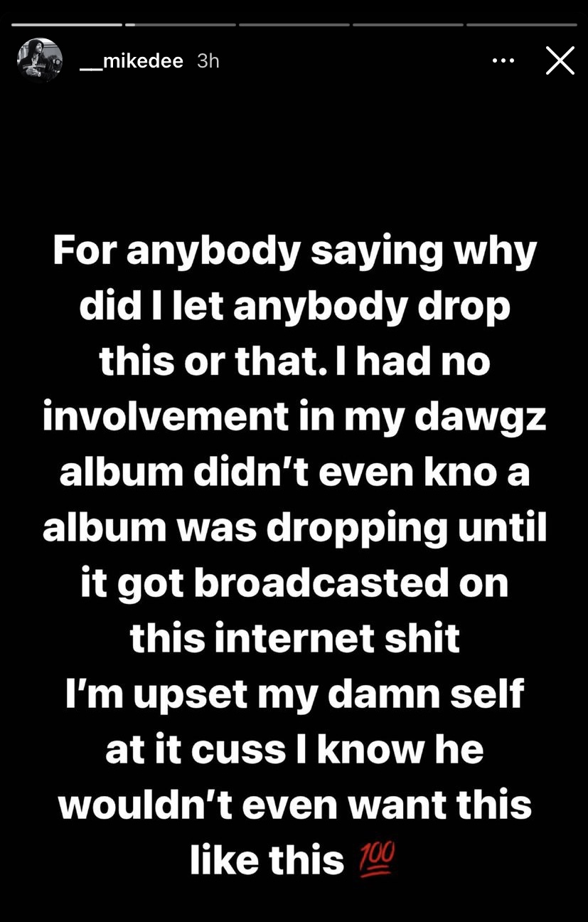
Task: Jump to the first story progress segment
Action: 67,25
